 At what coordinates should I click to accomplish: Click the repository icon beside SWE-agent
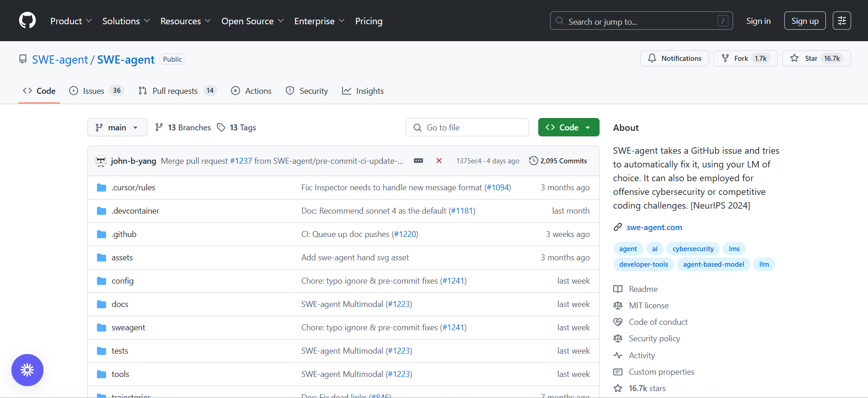pos(22,59)
